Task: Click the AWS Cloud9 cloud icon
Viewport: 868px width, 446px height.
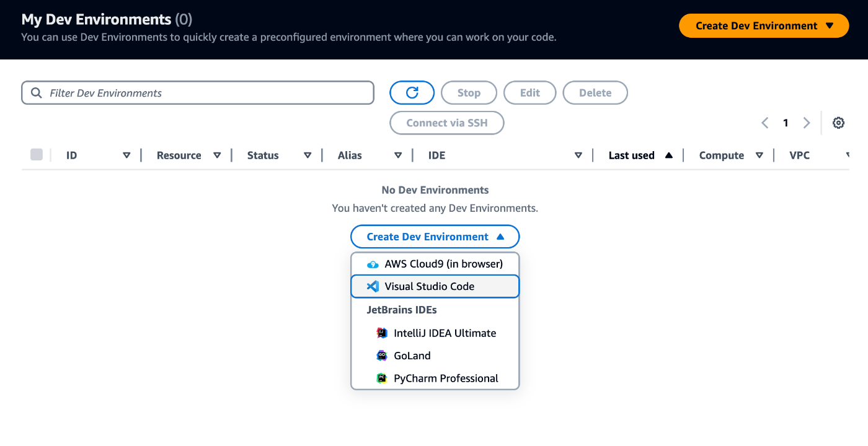Action: point(373,264)
